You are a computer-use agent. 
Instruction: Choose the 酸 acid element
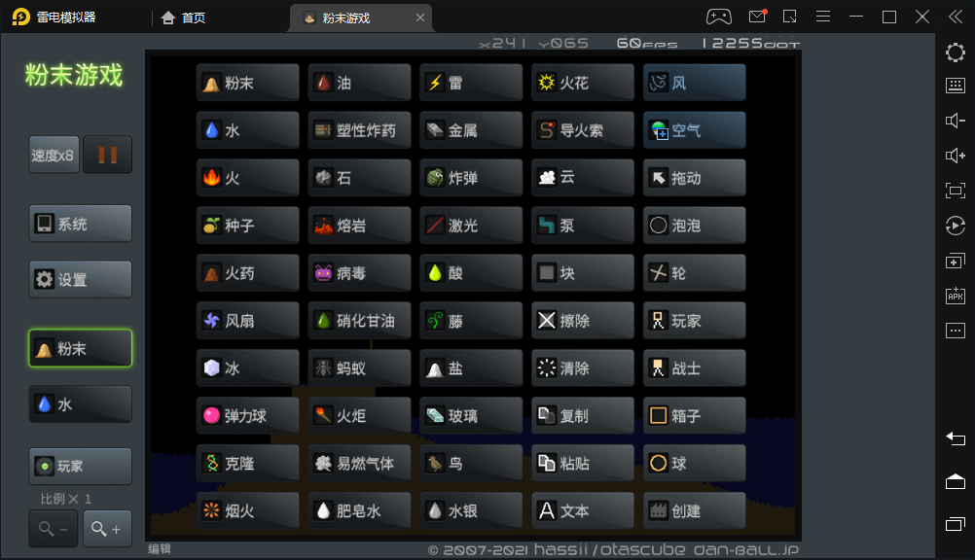471,273
